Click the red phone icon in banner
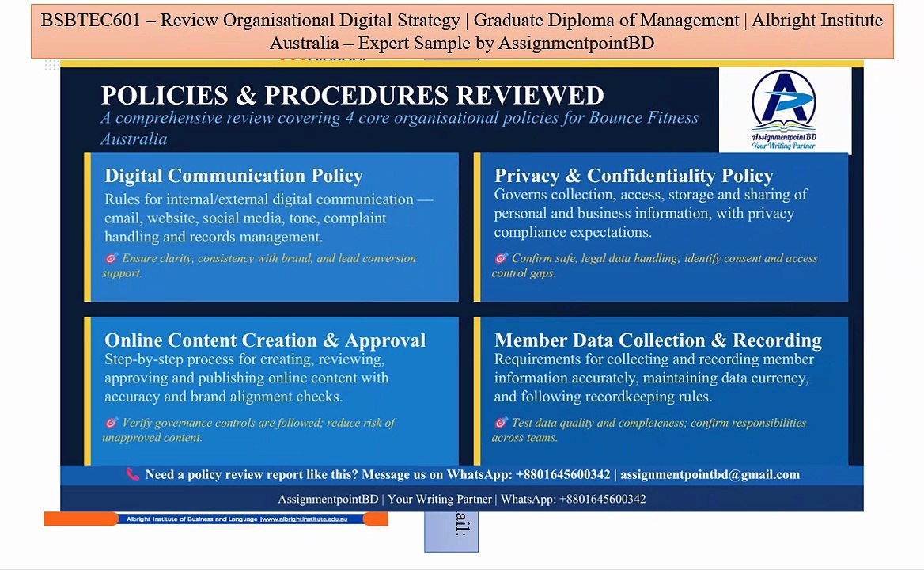This screenshot has width=924, height=570. point(133,474)
